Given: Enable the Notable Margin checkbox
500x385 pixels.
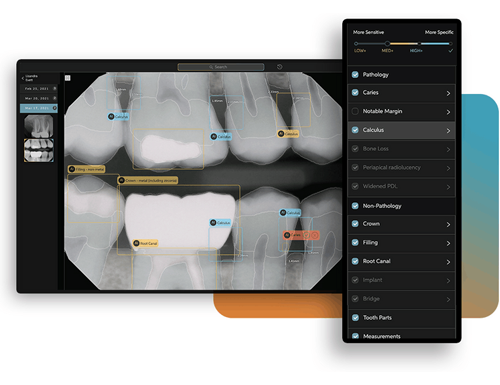Looking at the screenshot, I should (355, 111).
